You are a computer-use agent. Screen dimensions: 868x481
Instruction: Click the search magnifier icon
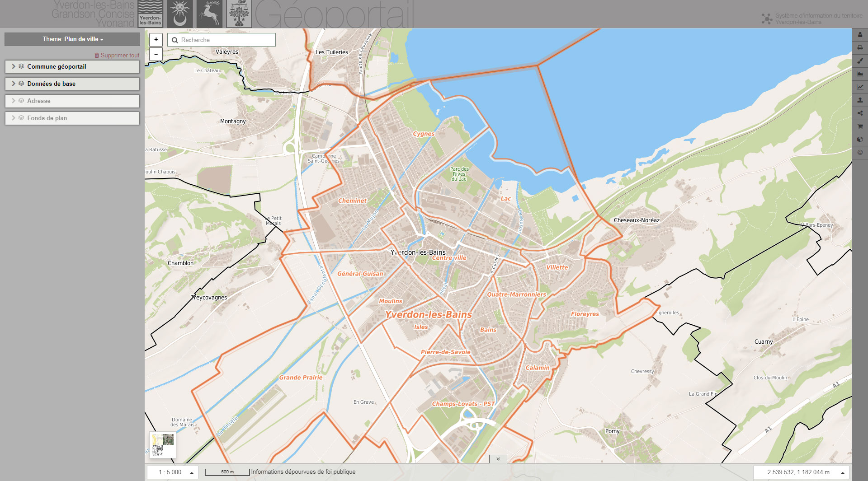[175, 40]
